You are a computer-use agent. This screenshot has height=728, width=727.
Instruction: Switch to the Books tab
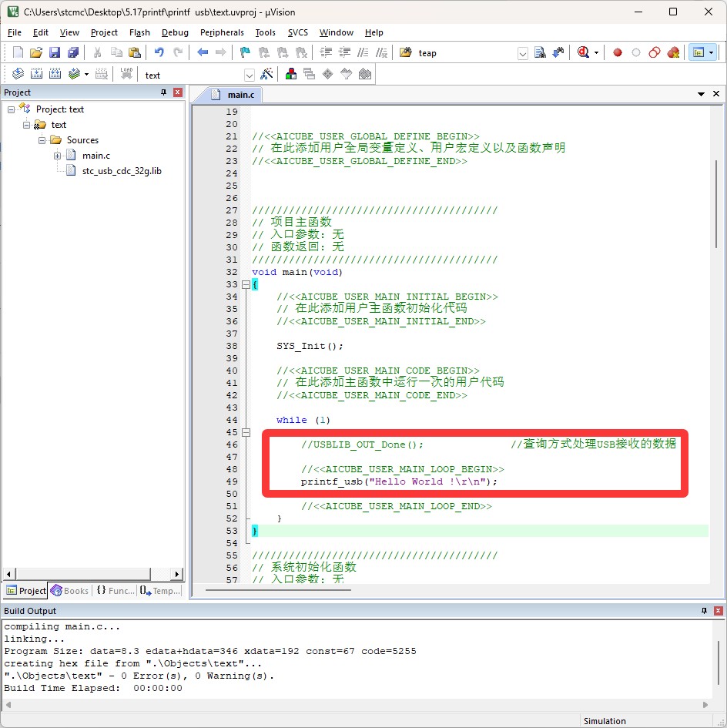click(x=69, y=591)
